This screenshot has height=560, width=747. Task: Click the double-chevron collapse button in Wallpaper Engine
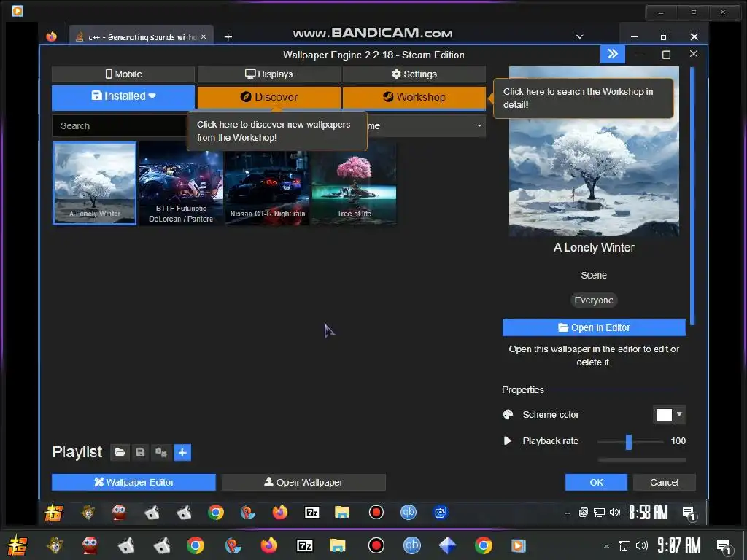tap(613, 54)
